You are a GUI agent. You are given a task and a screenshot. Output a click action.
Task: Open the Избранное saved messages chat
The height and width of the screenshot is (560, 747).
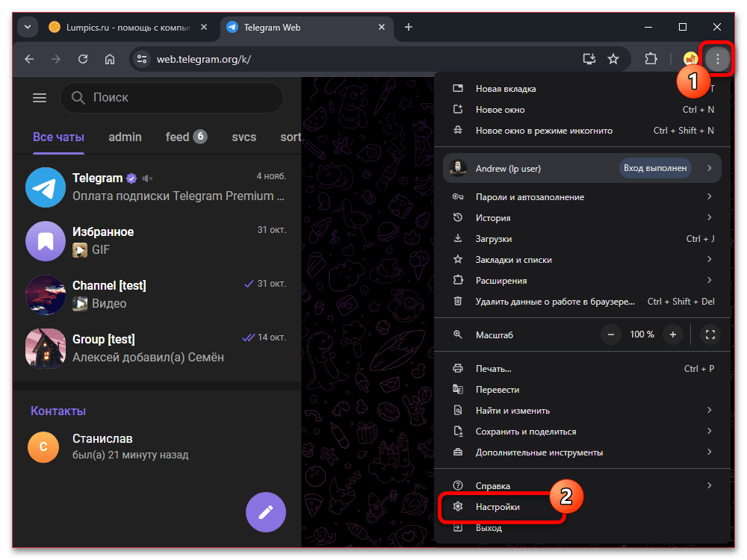(157, 240)
